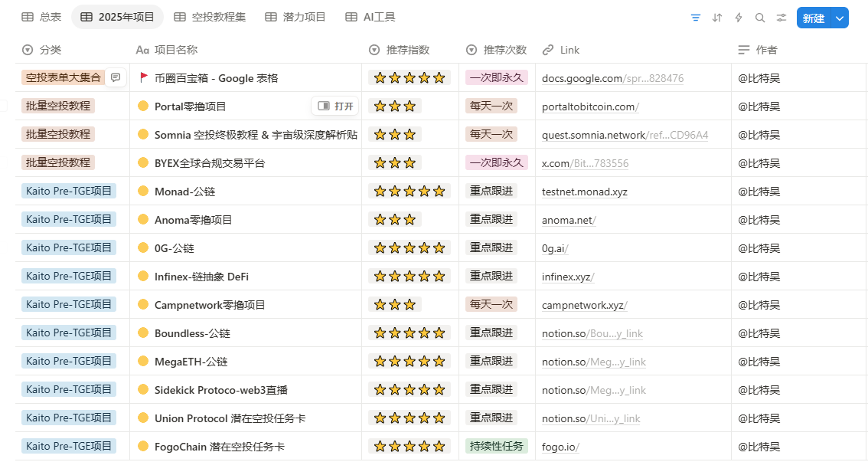Click yellow circle icon beside 0G-公链
The width and height of the screenshot is (868, 462).
(143, 247)
